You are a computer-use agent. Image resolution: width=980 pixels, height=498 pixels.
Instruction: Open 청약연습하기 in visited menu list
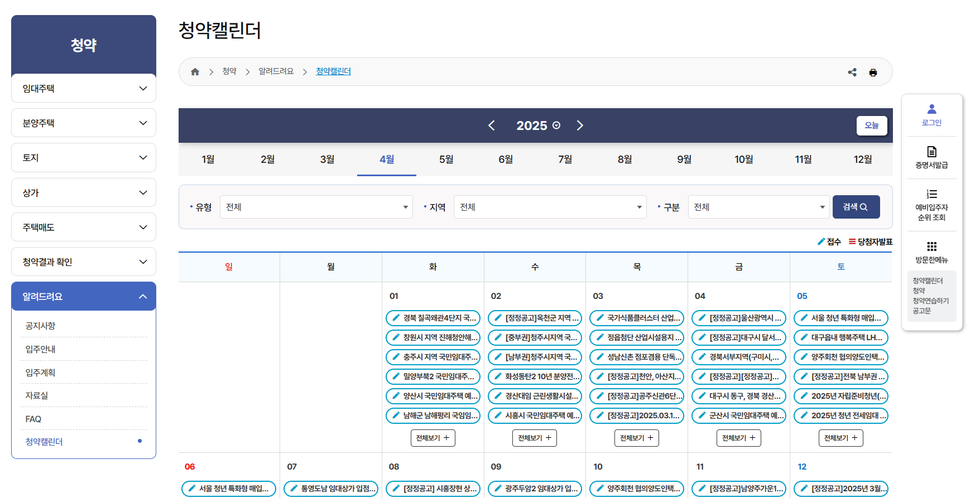(x=930, y=301)
